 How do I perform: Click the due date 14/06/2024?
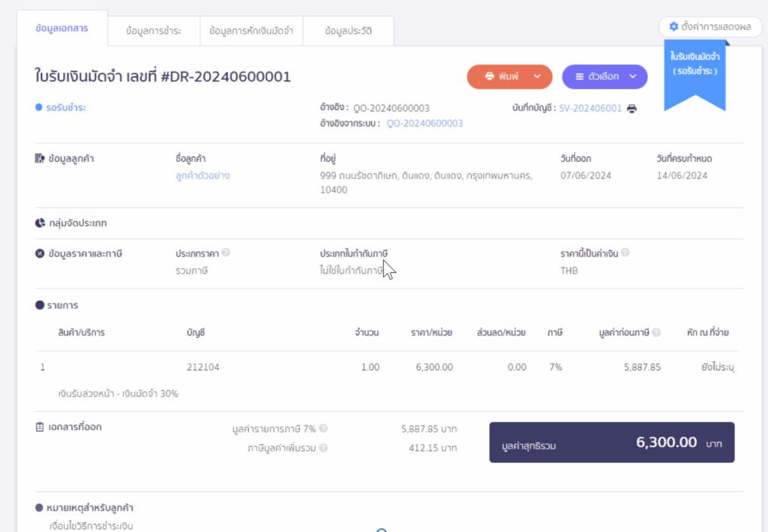(682, 175)
